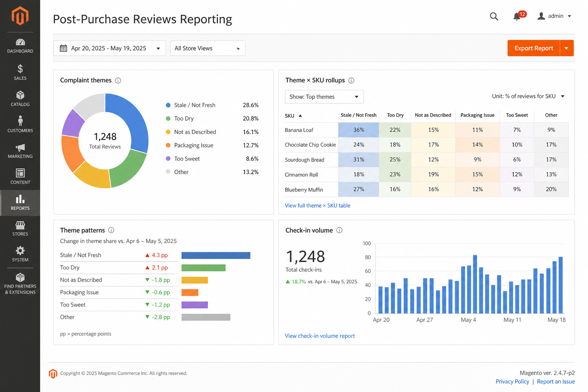Open Find Partners & Extensions
Screen dimensions: 588x392
pyautogui.click(x=20, y=283)
